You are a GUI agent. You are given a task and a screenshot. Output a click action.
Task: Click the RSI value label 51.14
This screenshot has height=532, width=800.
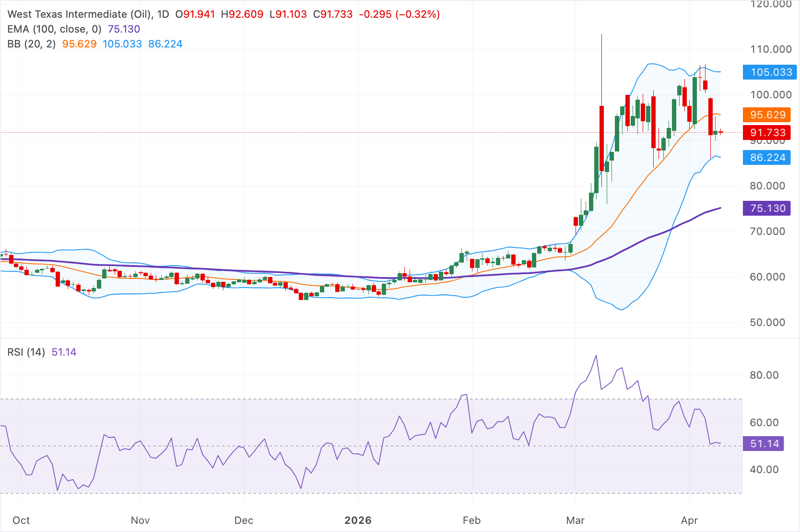(x=764, y=444)
